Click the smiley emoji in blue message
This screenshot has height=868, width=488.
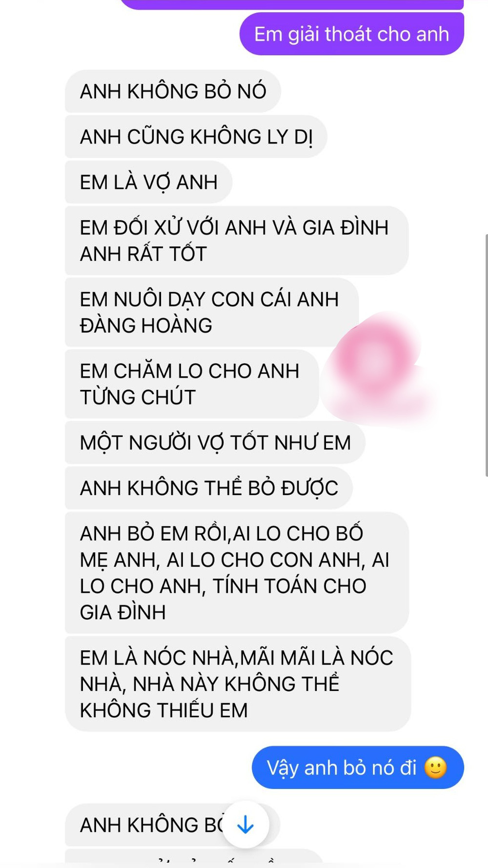pyautogui.click(x=435, y=767)
